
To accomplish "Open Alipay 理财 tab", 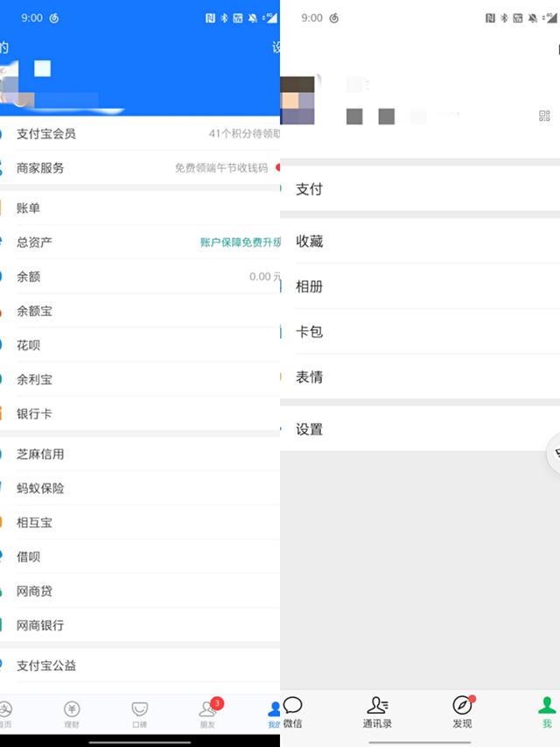I will 72,715.
